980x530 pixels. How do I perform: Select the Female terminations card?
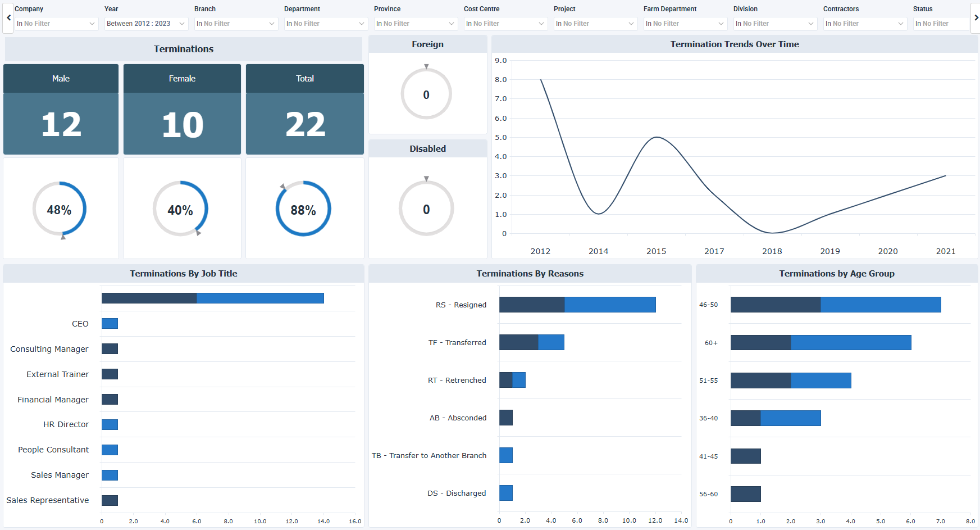tap(182, 109)
